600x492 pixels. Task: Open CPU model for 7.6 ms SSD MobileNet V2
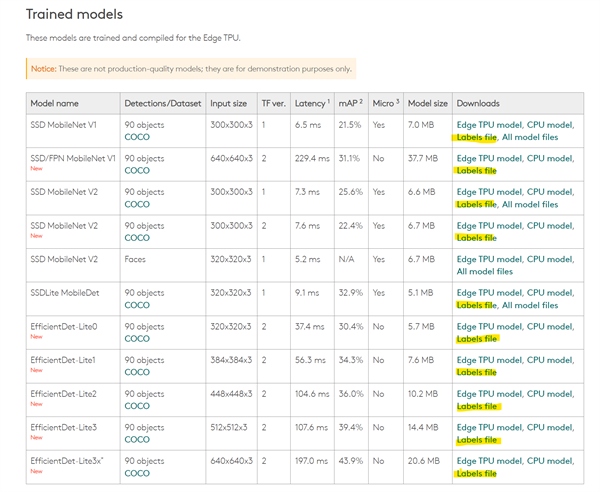point(550,226)
